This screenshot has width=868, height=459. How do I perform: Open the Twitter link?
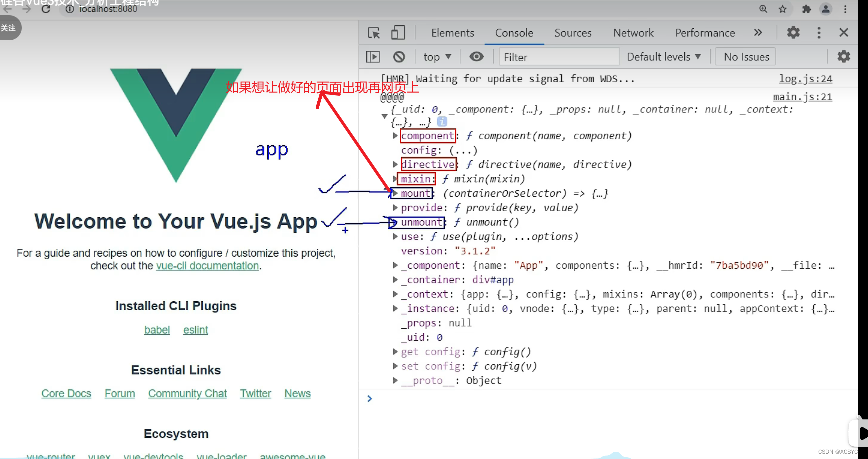click(x=255, y=394)
